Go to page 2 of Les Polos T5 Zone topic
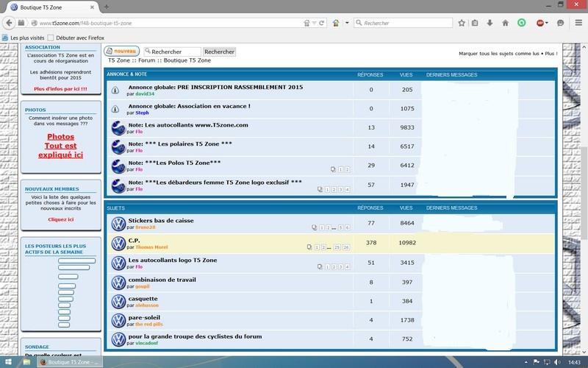Image resolution: width=588 pixels, height=368 pixels. click(x=347, y=170)
